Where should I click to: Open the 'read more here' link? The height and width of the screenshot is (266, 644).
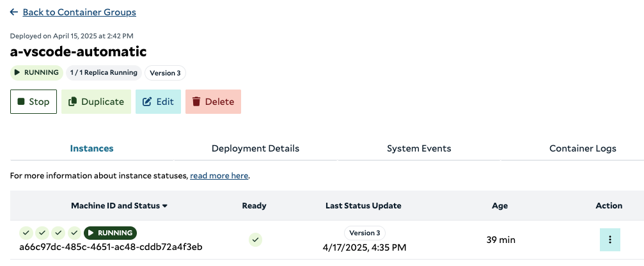219,176
